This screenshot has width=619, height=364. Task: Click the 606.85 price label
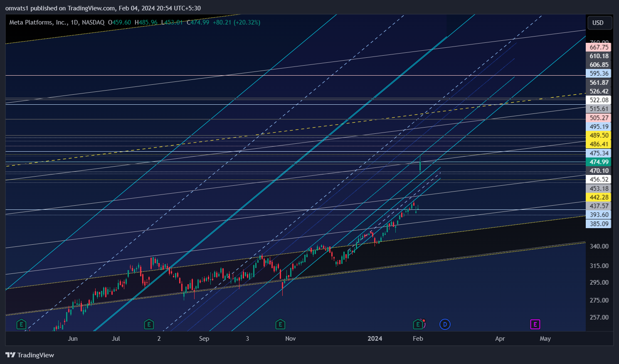(x=599, y=65)
